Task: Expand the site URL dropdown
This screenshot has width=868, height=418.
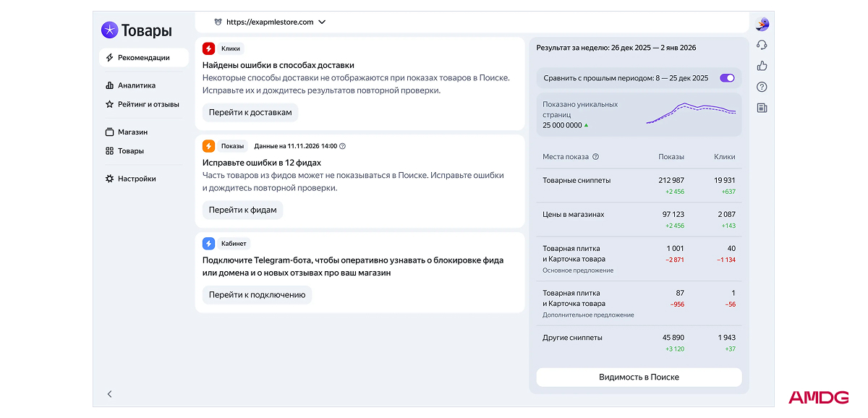Action: pyautogui.click(x=322, y=22)
